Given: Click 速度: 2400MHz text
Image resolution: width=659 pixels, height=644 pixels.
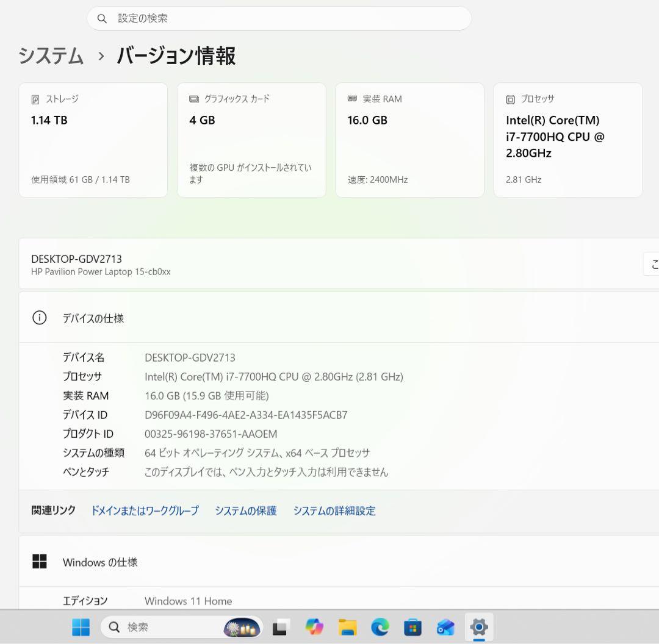Looking at the screenshot, I should click(x=378, y=180).
